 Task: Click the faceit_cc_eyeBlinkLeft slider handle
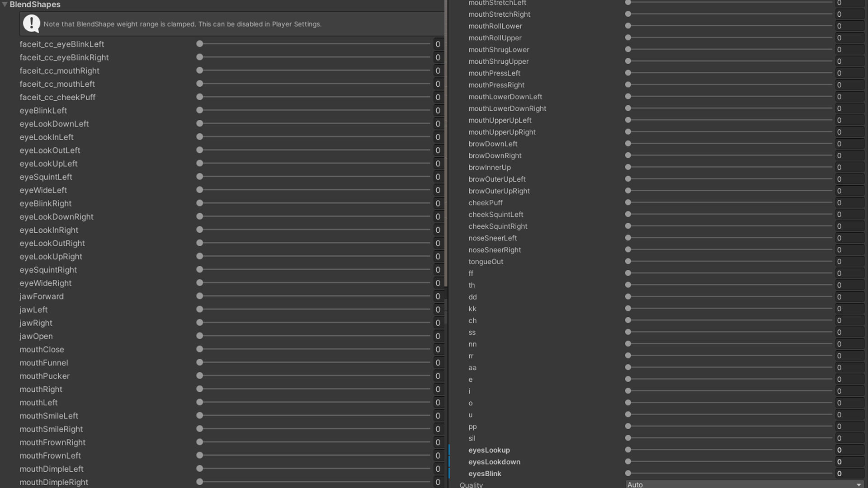200,44
